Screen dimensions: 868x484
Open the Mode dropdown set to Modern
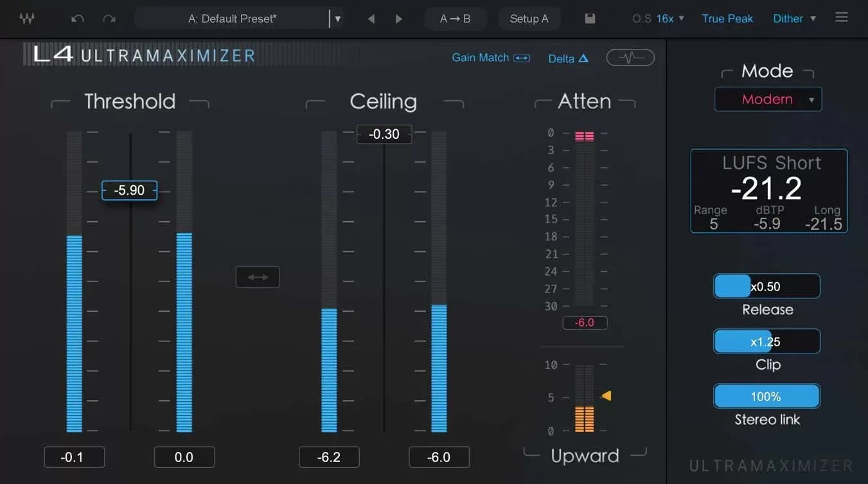[768, 100]
